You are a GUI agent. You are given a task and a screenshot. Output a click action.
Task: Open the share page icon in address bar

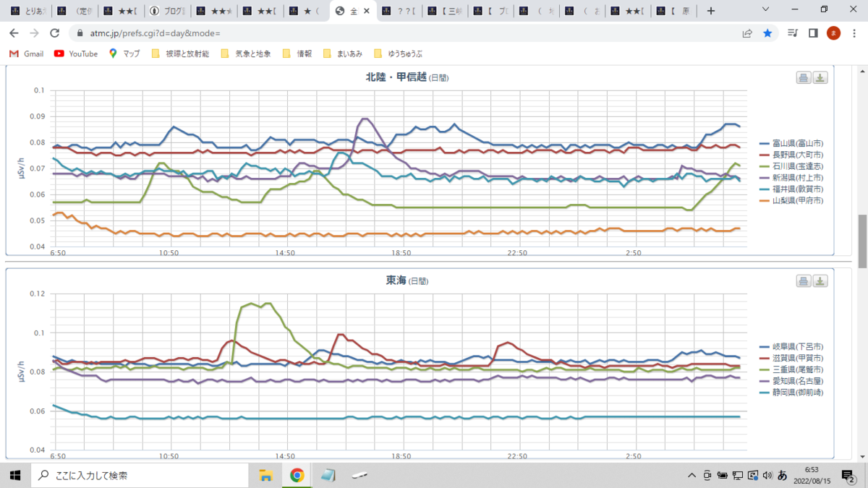pyautogui.click(x=747, y=33)
